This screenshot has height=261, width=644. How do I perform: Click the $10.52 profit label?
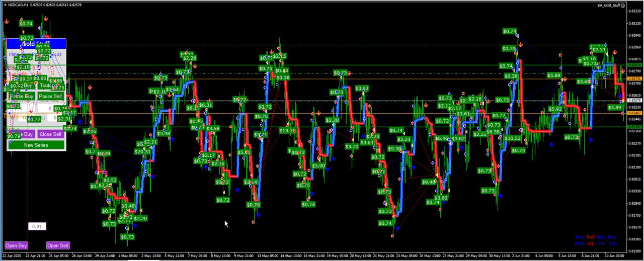[x=513, y=138]
